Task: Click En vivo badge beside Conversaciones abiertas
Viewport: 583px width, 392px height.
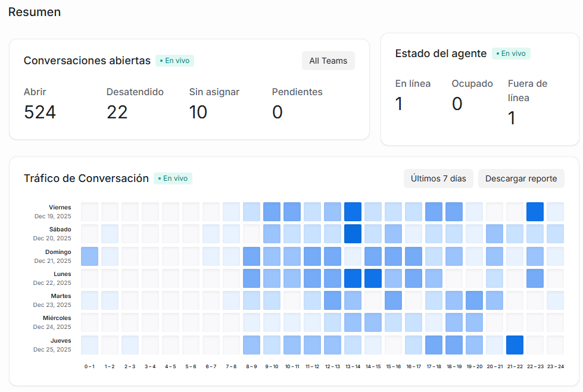Action: 175,61
